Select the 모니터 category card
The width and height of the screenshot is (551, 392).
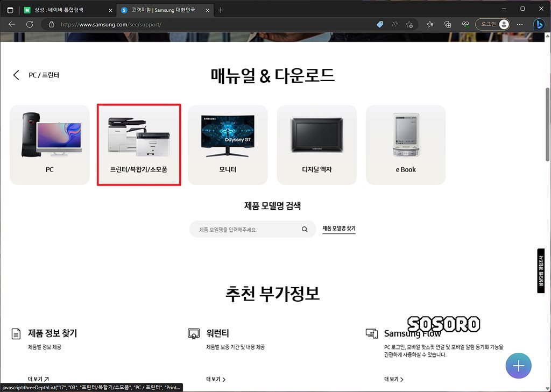(x=228, y=145)
